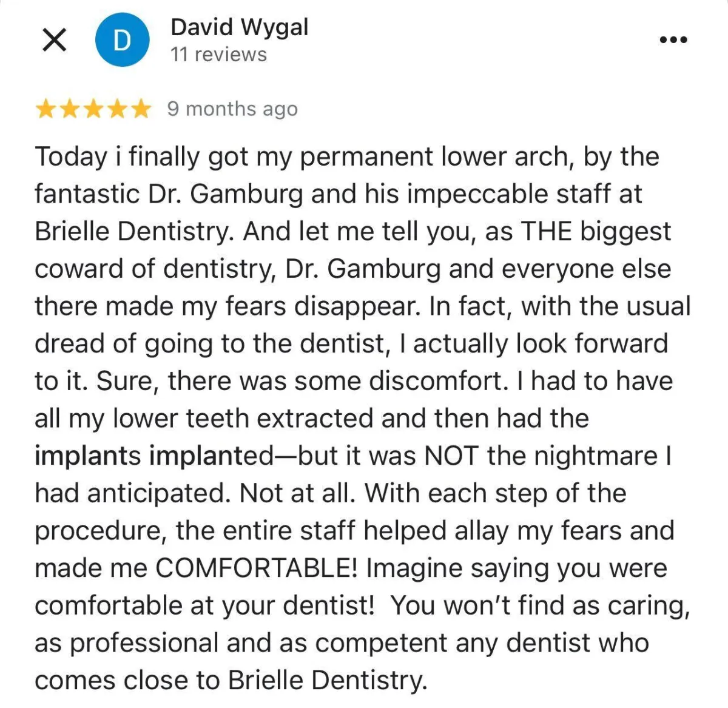Open the three-dot more options menu
728x708 pixels.
(x=673, y=40)
